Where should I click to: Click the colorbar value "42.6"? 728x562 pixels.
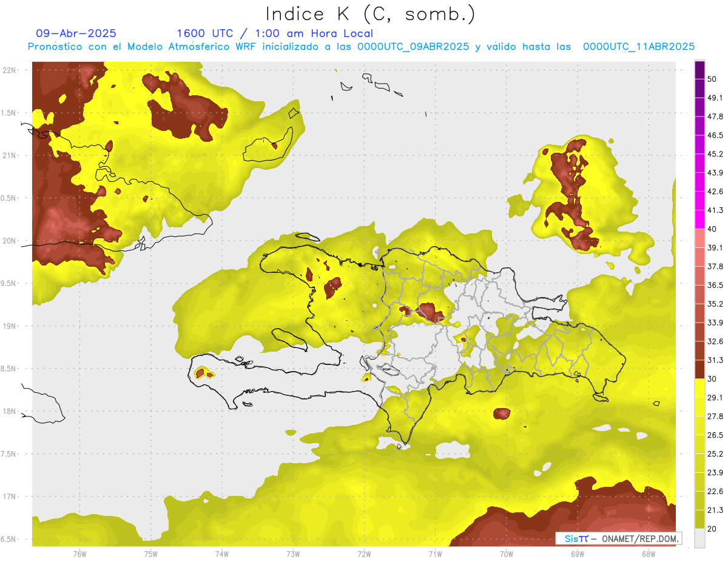[715, 192]
